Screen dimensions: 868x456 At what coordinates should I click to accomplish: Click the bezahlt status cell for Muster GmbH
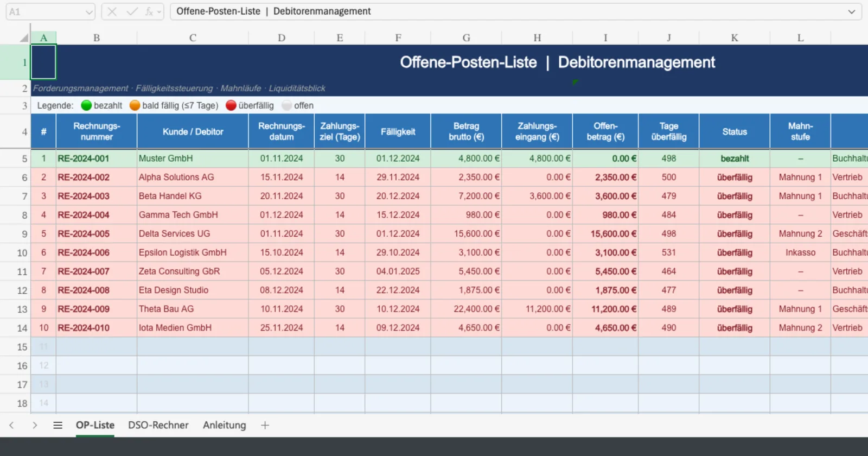click(735, 159)
